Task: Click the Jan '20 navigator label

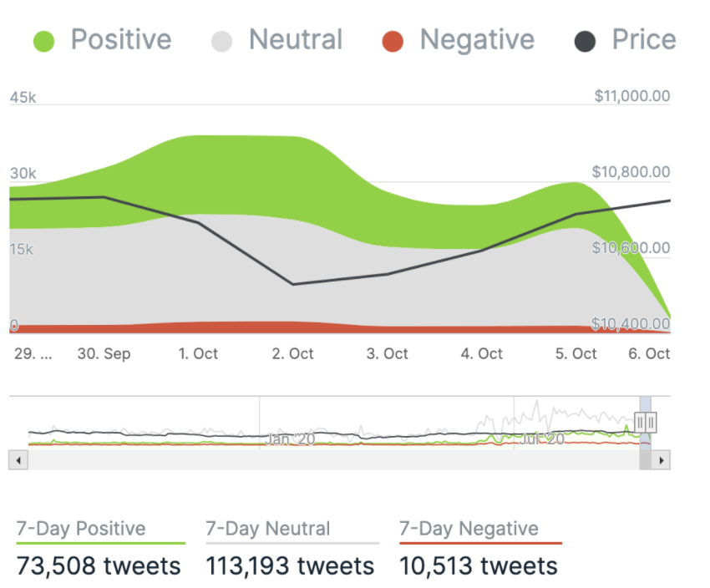Action: tap(290, 438)
